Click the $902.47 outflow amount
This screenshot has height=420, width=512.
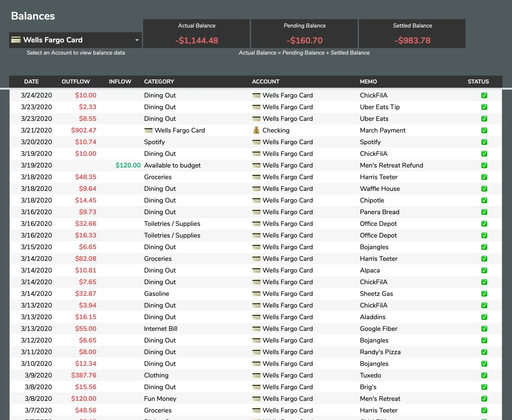point(84,130)
